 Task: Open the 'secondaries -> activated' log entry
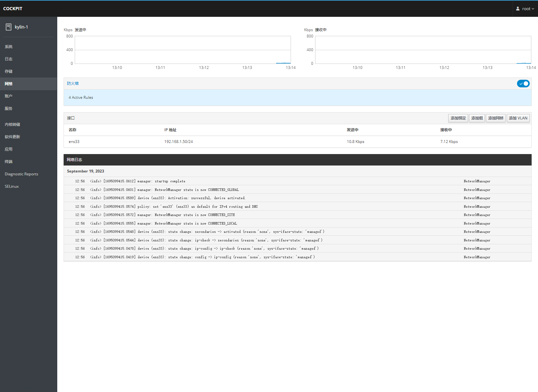click(297, 232)
